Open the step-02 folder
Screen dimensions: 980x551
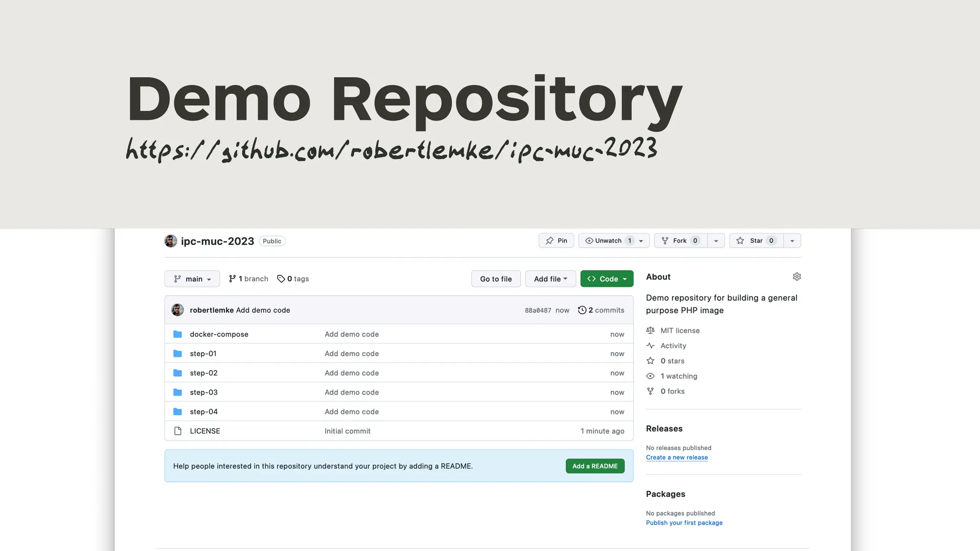204,373
